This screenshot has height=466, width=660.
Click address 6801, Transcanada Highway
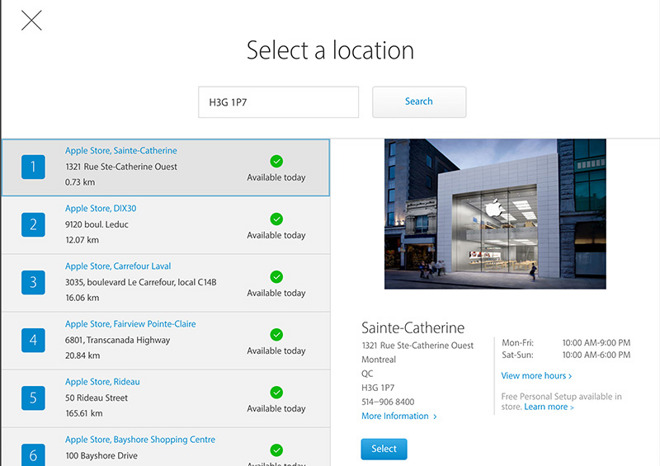coord(117,340)
